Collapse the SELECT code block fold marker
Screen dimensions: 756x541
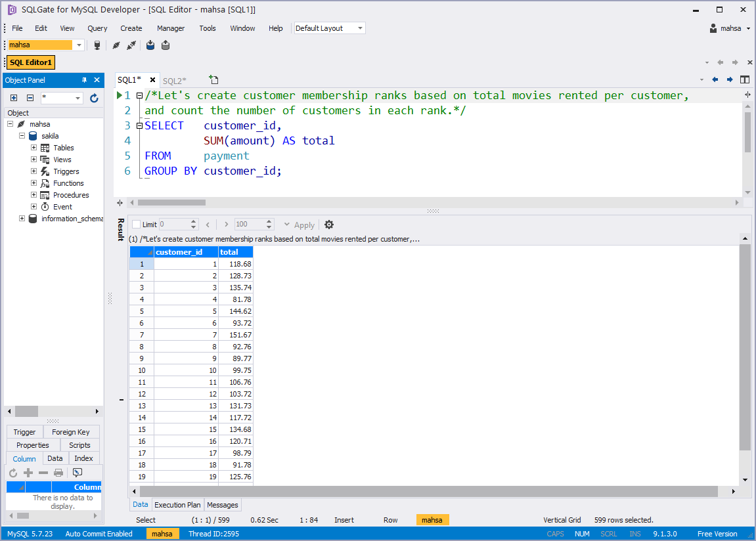139,126
